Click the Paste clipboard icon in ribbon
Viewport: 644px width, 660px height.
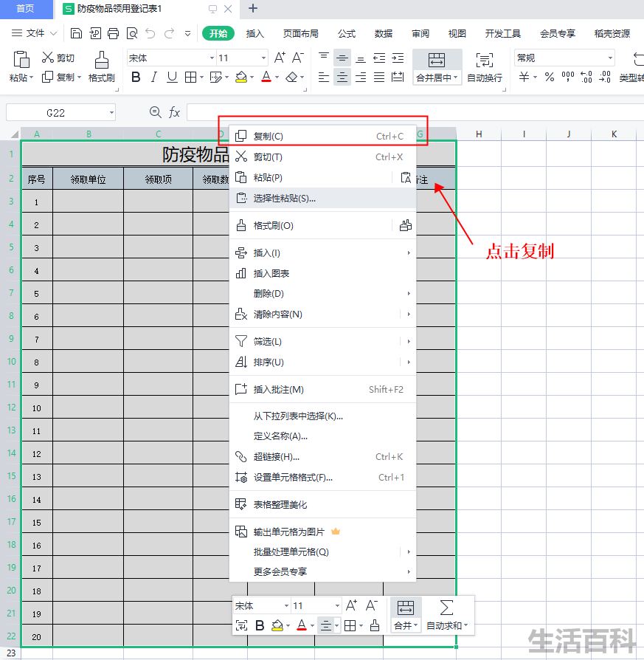pos(21,60)
